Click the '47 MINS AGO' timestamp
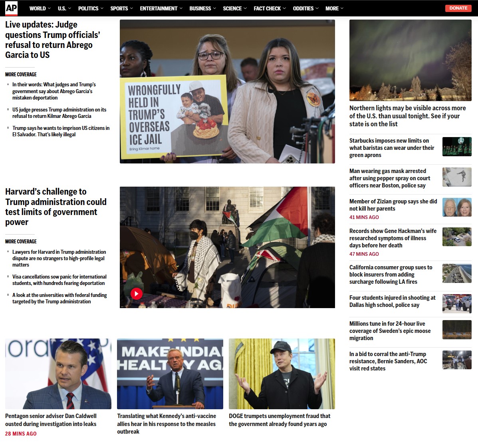478x448 pixels. [x=364, y=254]
